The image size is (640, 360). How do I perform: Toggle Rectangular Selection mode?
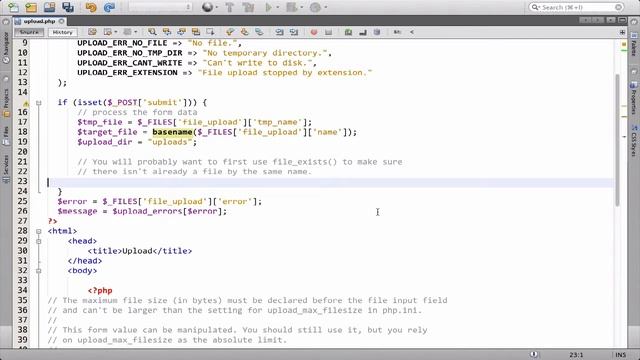(x=210, y=32)
